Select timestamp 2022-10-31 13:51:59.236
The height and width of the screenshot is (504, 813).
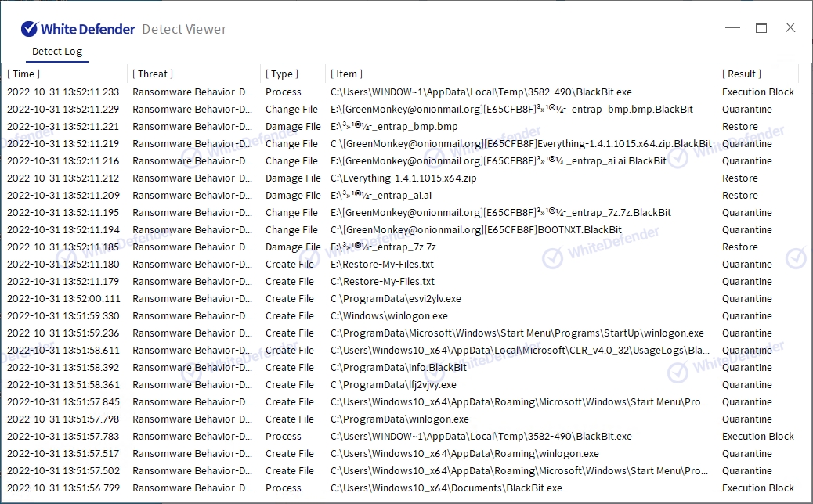pyautogui.click(x=63, y=333)
